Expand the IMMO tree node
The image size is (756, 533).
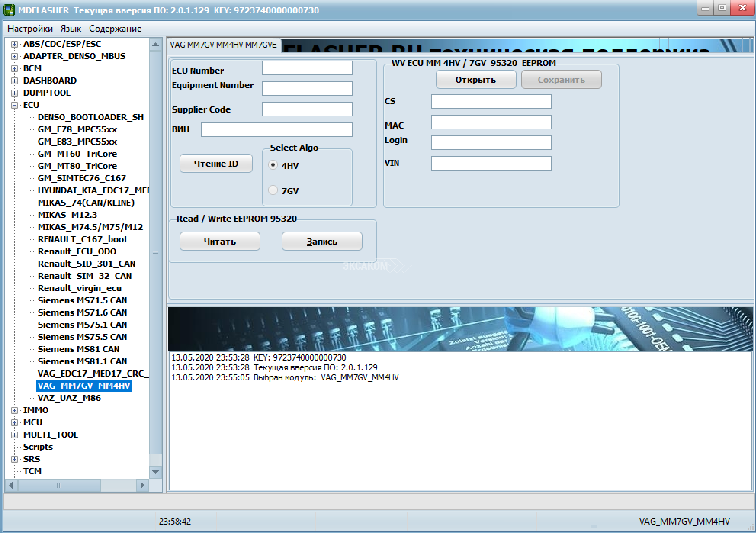click(x=14, y=411)
